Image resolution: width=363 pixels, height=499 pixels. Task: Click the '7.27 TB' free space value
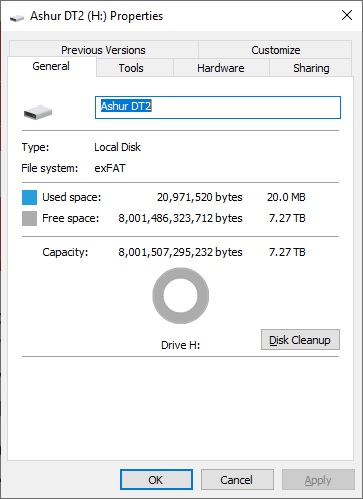tap(287, 218)
